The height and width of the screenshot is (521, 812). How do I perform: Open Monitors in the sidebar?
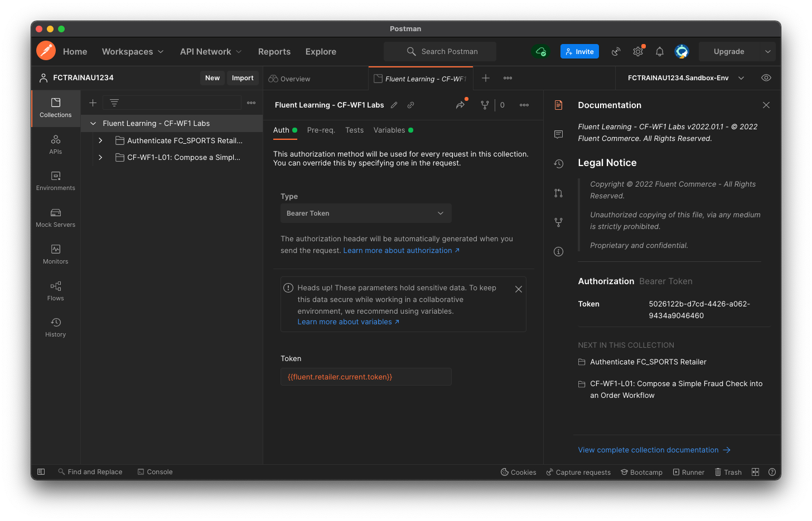(x=56, y=255)
